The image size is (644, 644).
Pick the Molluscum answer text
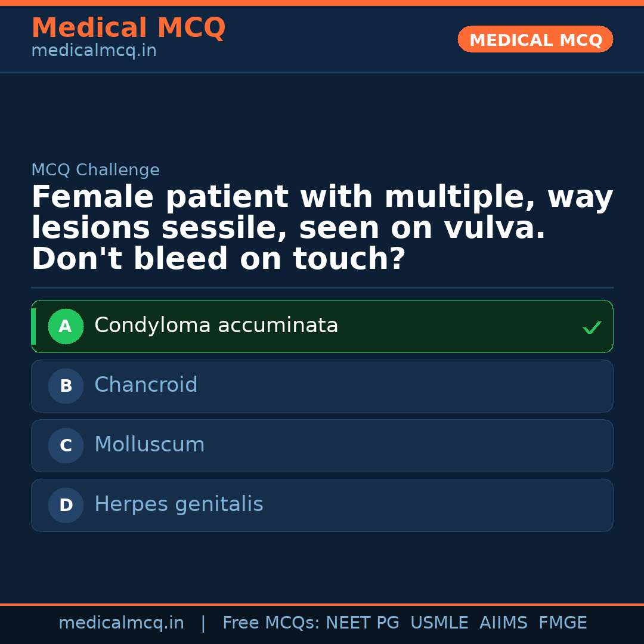[149, 445]
